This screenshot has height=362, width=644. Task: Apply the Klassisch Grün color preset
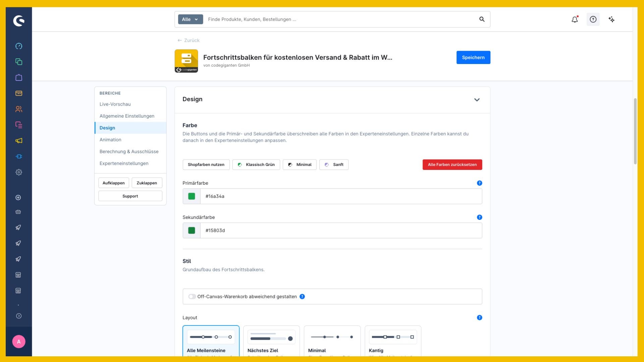256,165
